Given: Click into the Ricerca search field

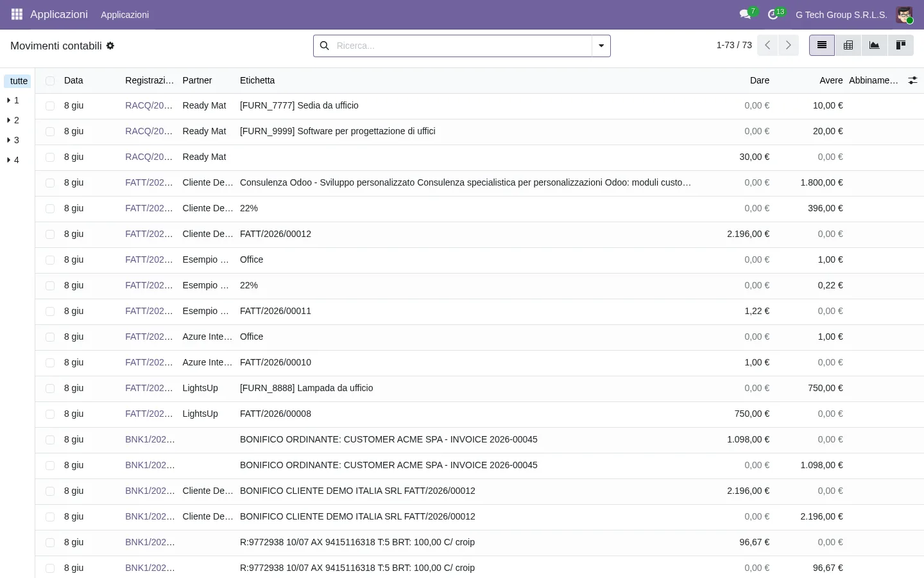Looking at the screenshot, I should coord(462,46).
